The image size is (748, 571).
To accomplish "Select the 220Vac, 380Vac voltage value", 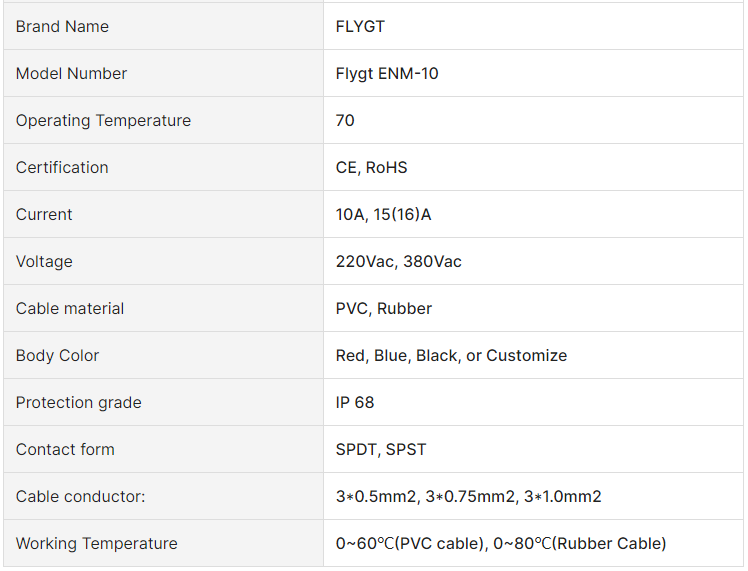I will 398,262.
